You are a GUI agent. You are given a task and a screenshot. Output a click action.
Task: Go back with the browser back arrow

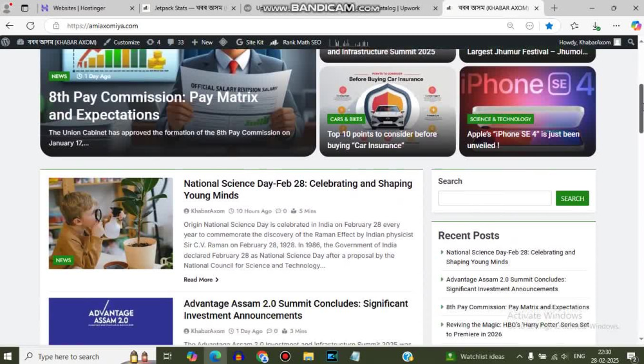tap(10, 26)
